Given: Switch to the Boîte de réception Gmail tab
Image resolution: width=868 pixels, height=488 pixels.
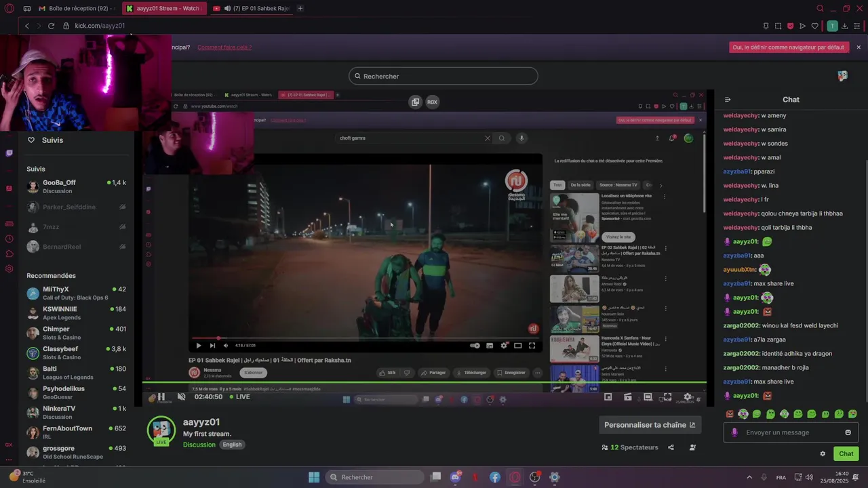Looking at the screenshot, I should tap(77, 8).
